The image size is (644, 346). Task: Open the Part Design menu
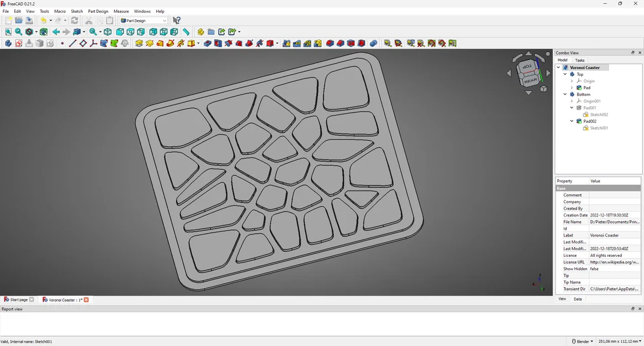pos(98,11)
